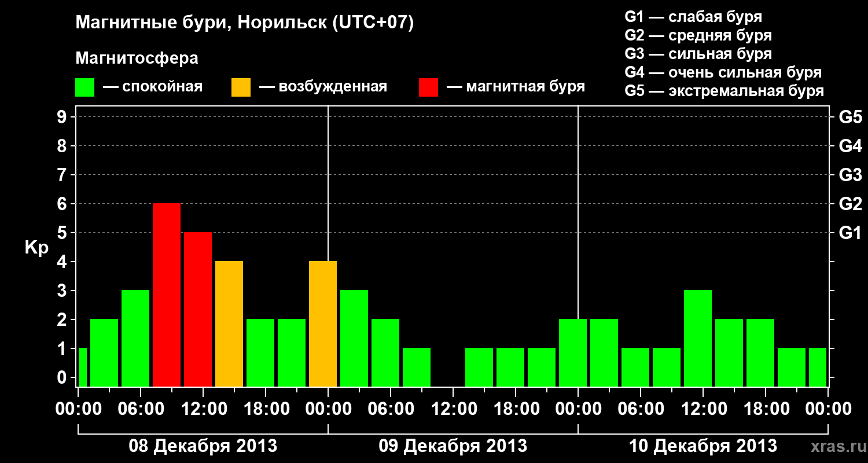Viewport: 868px width, 463px height.
Task: Select the orange bar right after the red bars
Action: pos(229,324)
